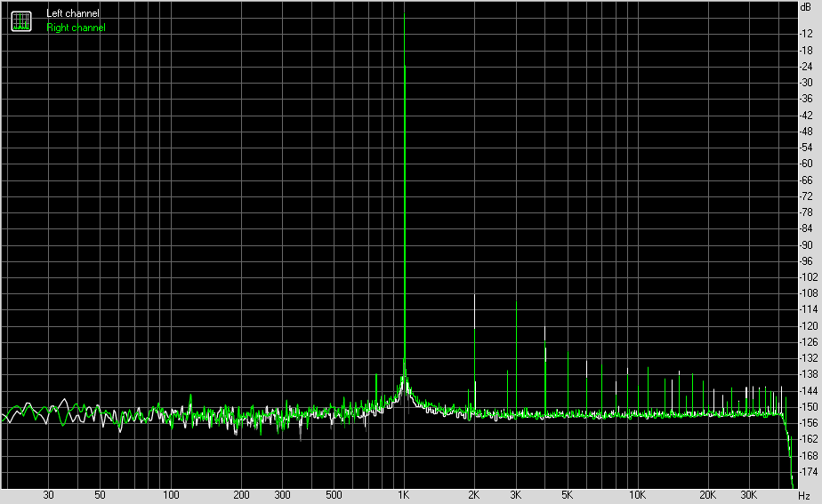Viewport: 822px width, 504px height.
Task: Click the green 3 kHz harmonic spike
Action: pyautogui.click(x=516, y=356)
